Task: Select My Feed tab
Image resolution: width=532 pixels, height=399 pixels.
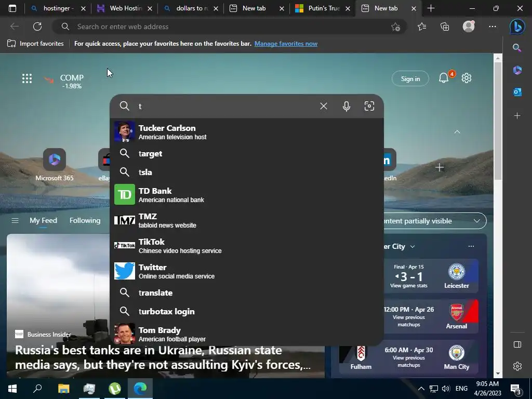Action: pos(44,220)
